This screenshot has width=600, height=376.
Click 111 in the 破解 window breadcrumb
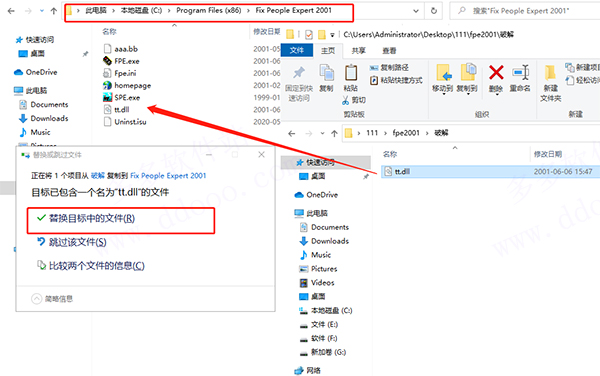click(372, 133)
